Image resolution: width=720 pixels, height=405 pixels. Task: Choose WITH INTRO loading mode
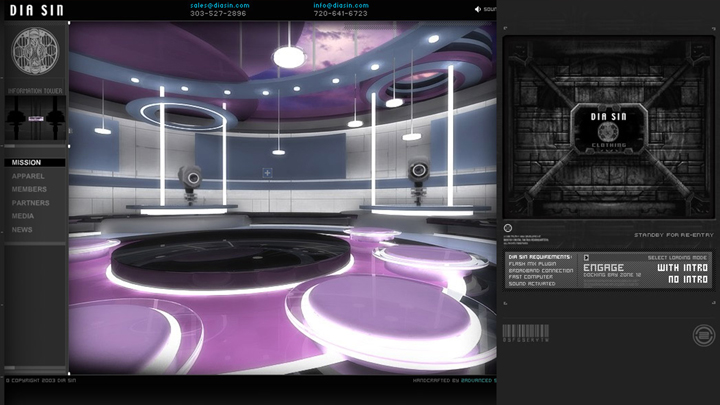tap(682, 267)
